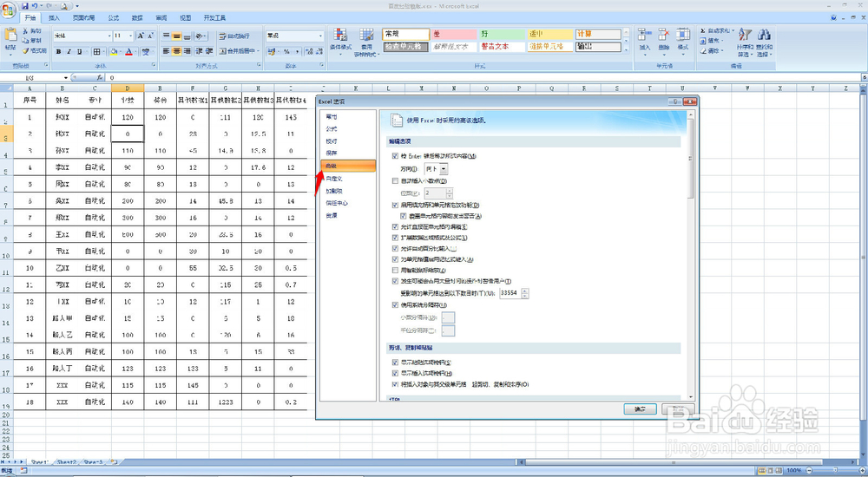Apply the red font color

128,51
